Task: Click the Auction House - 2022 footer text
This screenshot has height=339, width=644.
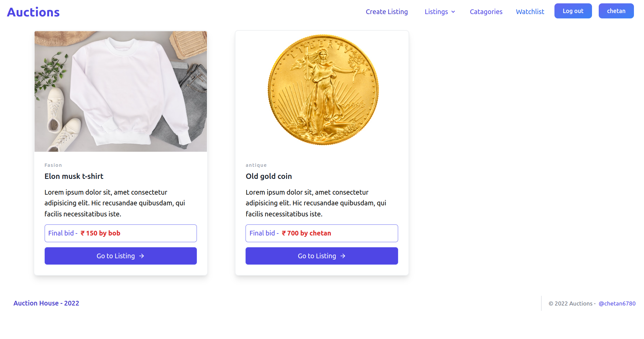Action: [x=46, y=303]
